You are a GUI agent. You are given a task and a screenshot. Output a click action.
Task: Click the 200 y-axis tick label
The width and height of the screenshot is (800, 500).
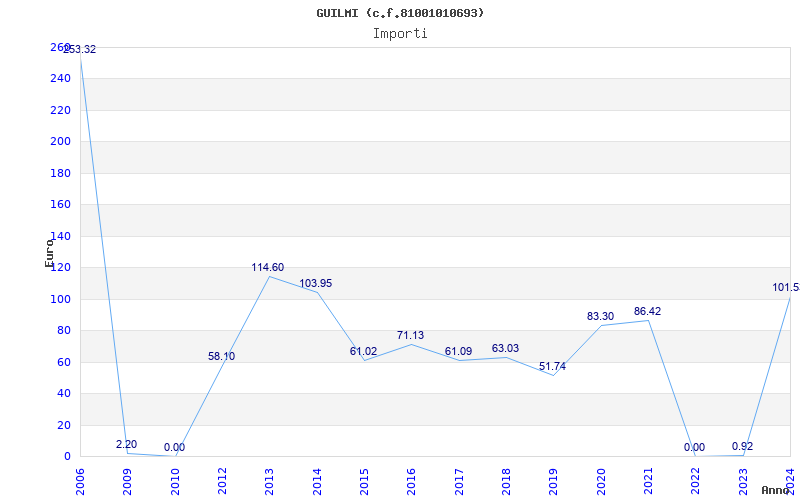click(x=60, y=141)
